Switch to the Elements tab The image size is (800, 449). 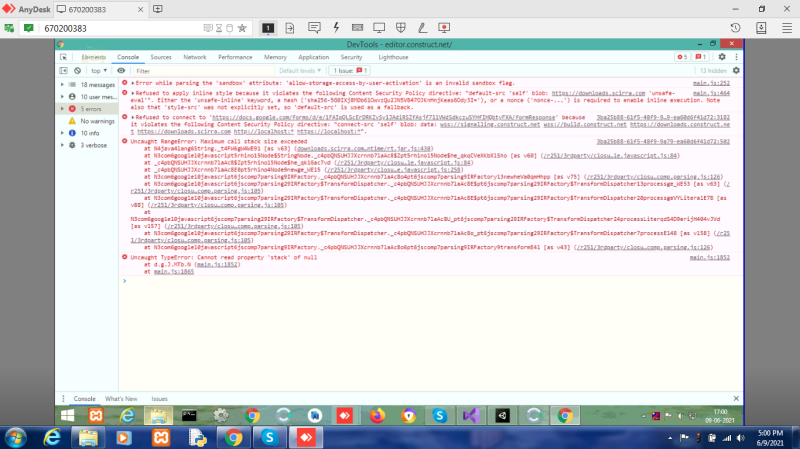click(x=93, y=57)
